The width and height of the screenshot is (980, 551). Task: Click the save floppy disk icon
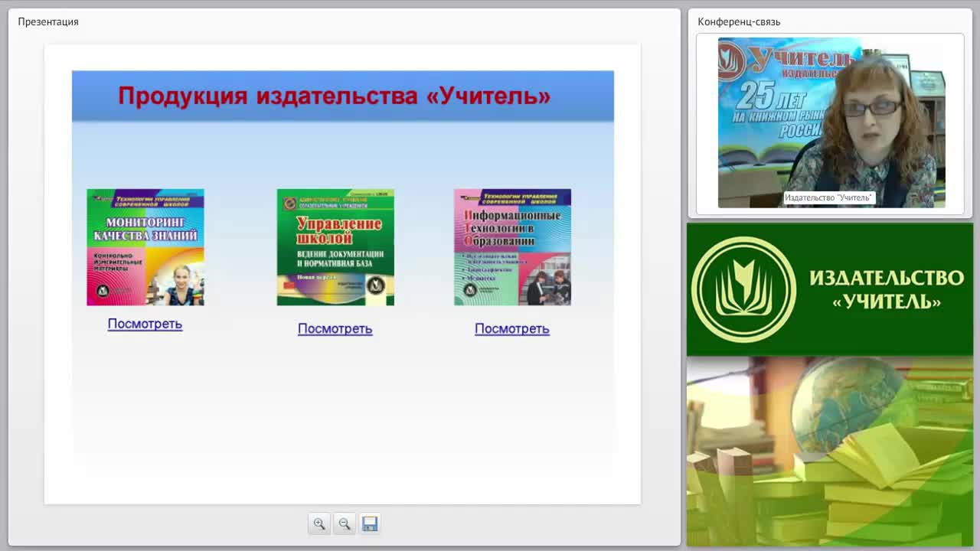370,523
